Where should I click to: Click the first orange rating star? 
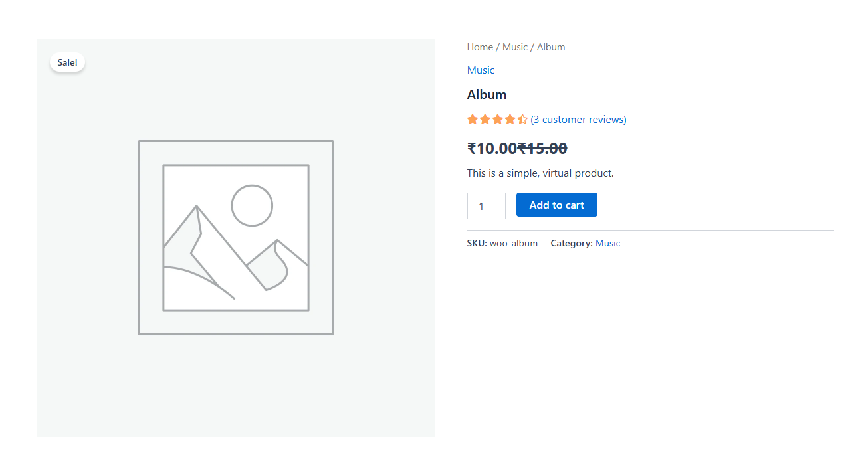pos(471,119)
